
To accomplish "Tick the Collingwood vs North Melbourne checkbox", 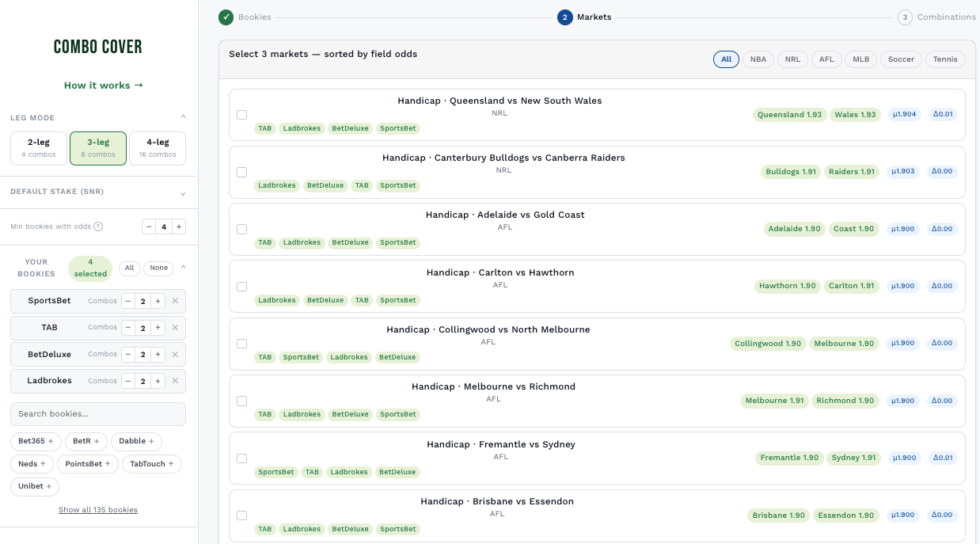I will click(242, 344).
